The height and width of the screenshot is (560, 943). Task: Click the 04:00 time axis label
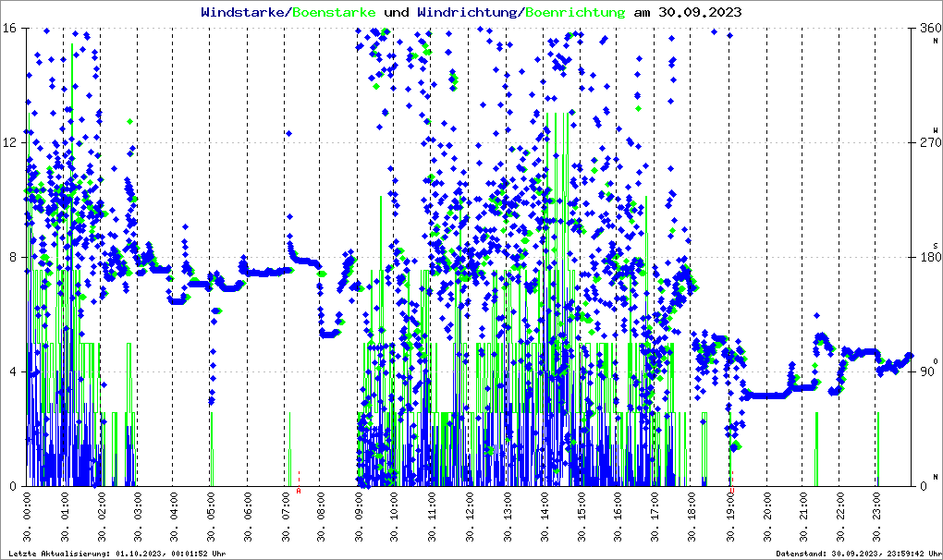[173, 517]
